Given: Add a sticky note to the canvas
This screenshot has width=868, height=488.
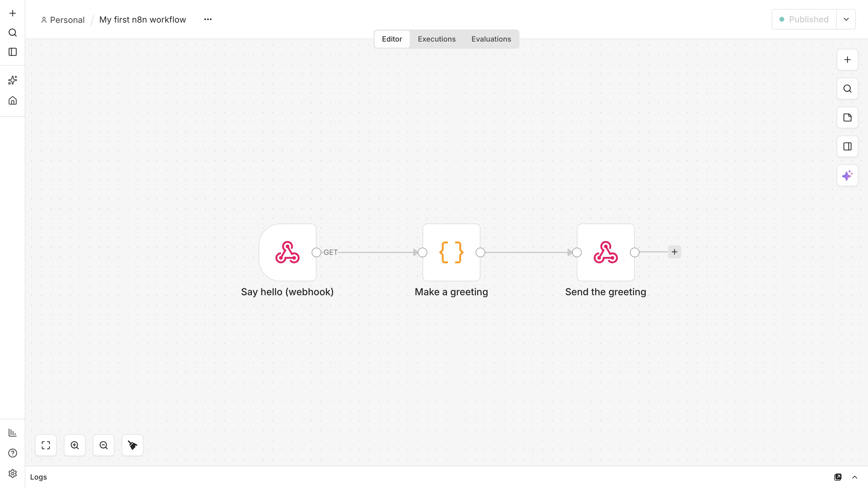Looking at the screenshot, I should click(x=848, y=117).
